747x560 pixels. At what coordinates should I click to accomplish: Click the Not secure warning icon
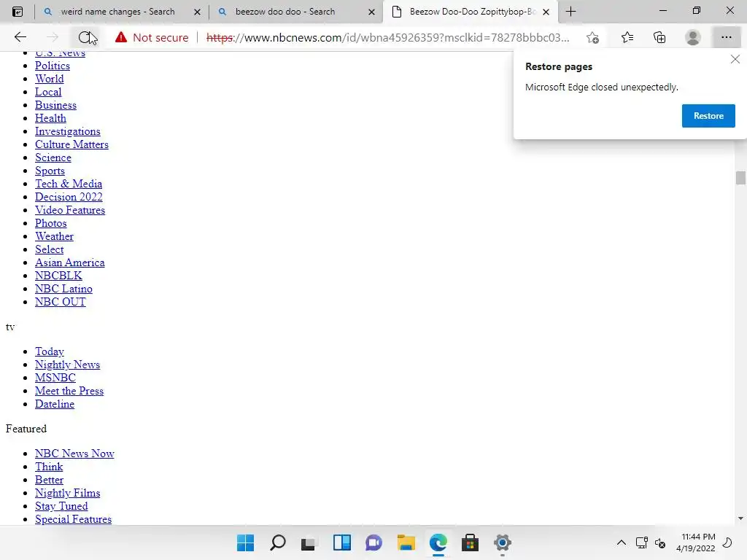coord(121,37)
